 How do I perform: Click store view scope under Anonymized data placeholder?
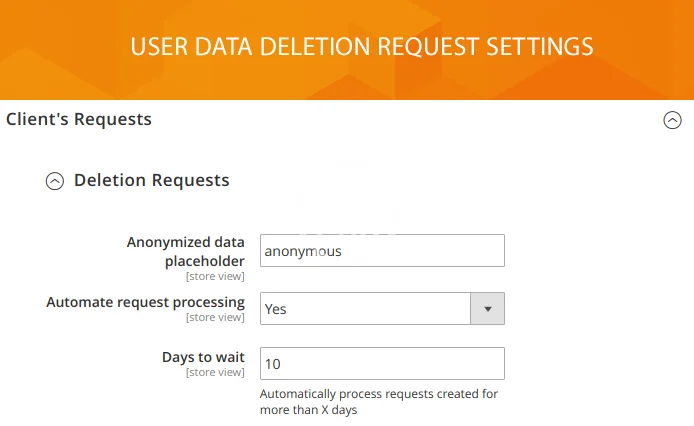(x=215, y=276)
